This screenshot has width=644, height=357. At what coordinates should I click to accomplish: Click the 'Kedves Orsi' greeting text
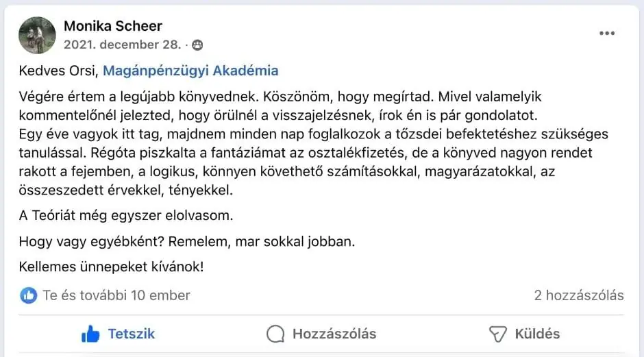[x=59, y=71]
